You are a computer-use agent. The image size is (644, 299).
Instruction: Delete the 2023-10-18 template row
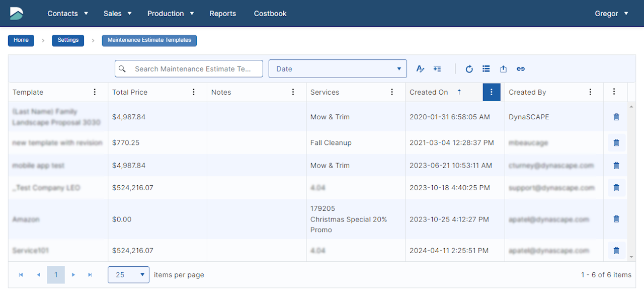pos(616,188)
